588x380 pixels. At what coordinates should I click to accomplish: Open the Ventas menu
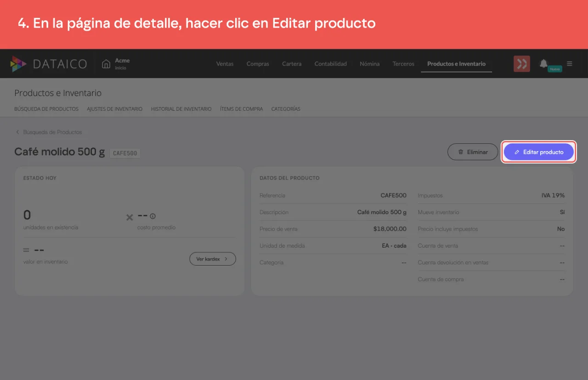tap(225, 64)
